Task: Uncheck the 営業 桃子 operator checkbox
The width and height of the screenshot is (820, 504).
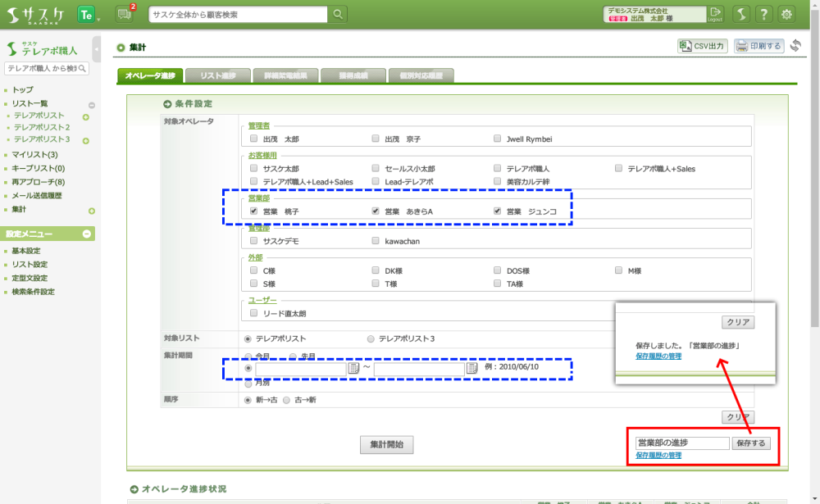Action: (x=254, y=211)
